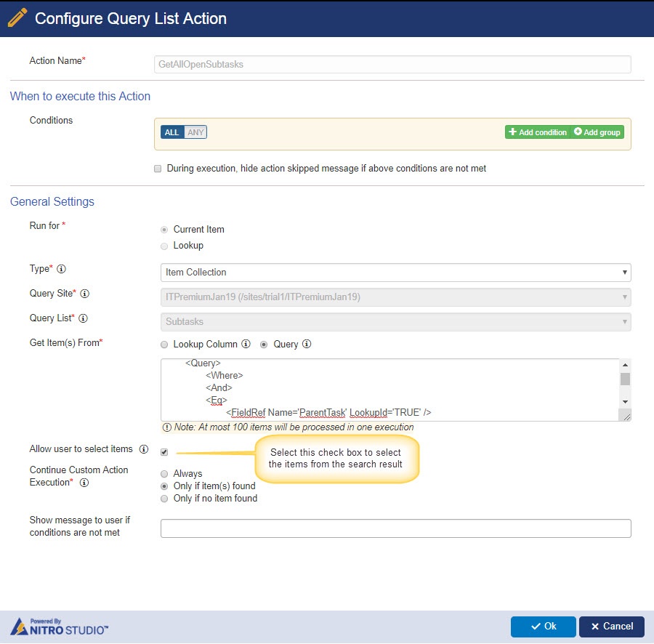Open the Type dropdown showing Item Collection
This screenshot has width=654, height=644.
[x=395, y=273]
